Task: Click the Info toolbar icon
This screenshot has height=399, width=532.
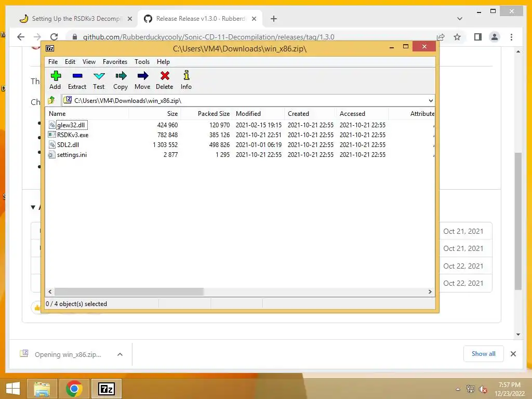Action: pos(186,80)
